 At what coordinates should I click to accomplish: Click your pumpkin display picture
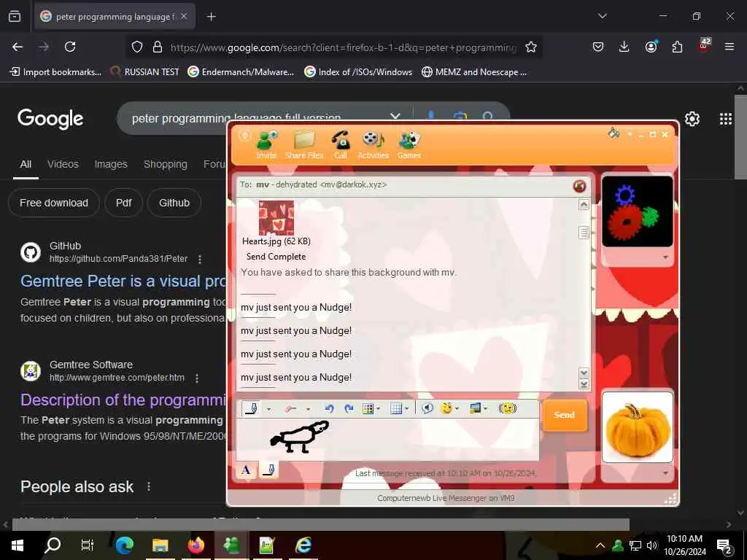[x=638, y=427]
